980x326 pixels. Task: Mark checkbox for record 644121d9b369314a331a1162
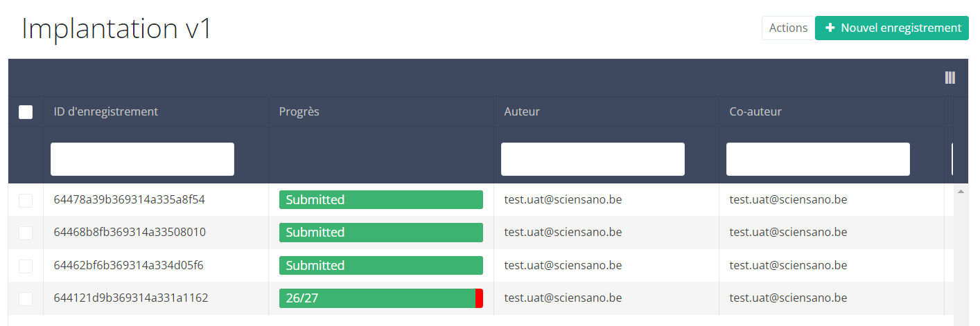tap(26, 299)
